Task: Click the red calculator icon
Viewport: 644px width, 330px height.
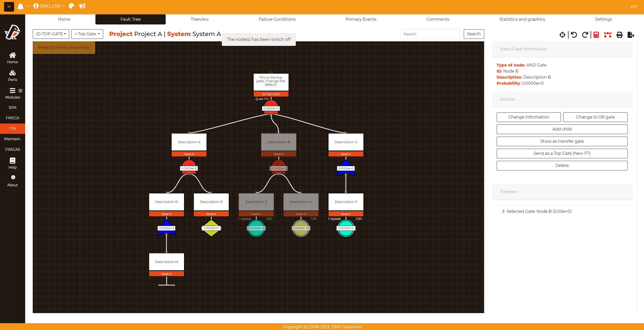Action: click(x=596, y=35)
